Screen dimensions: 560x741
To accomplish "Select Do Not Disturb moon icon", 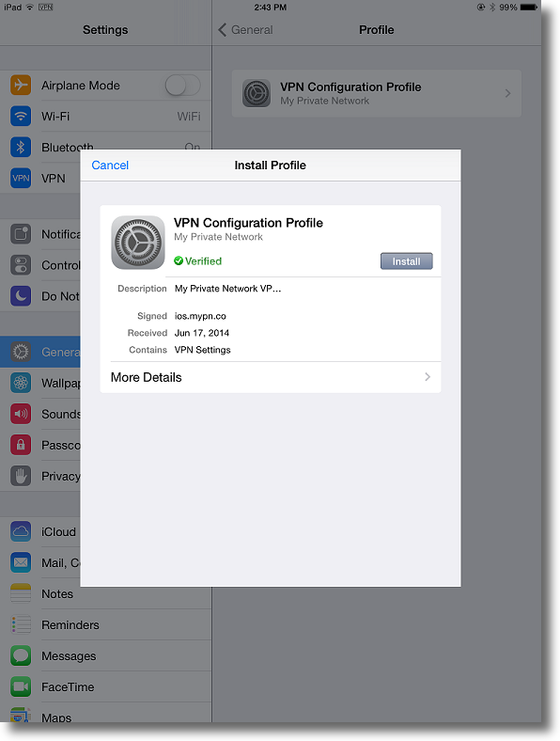I will pos(21,296).
